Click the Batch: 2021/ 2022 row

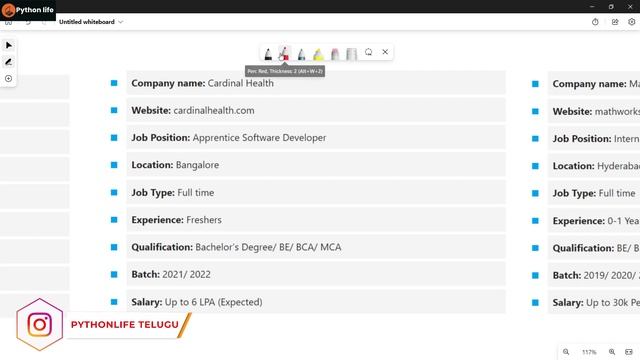(x=316, y=274)
